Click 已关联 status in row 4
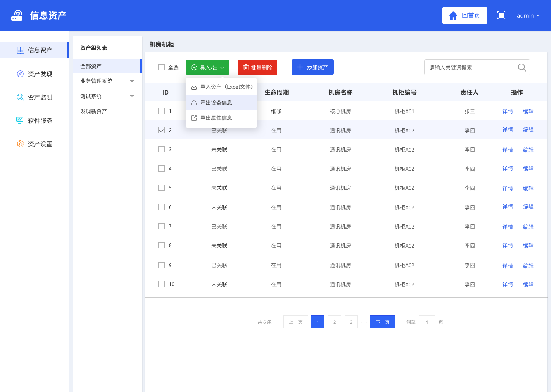The width and height of the screenshot is (551, 392). click(x=219, y=169)
